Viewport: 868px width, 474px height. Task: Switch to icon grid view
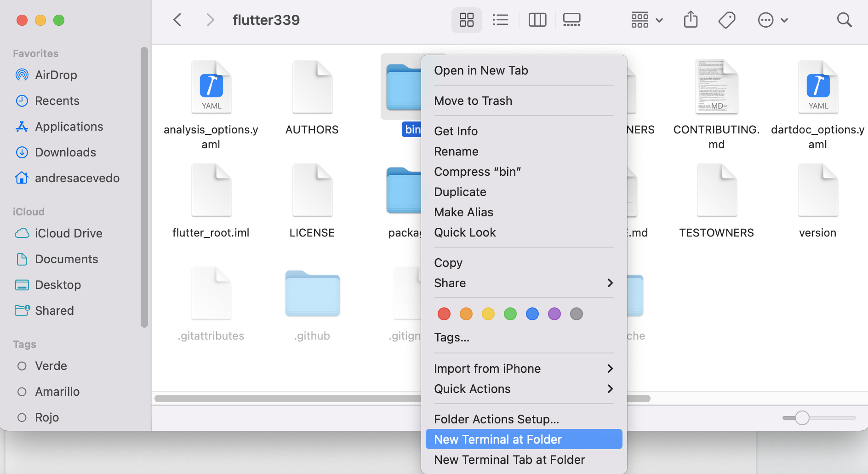pos(467,20)
